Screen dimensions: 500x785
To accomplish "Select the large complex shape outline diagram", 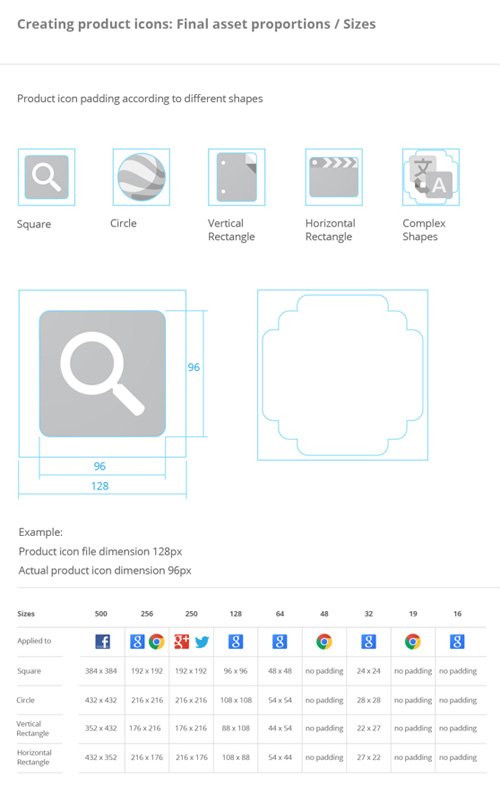I will (x=343, y=374).
